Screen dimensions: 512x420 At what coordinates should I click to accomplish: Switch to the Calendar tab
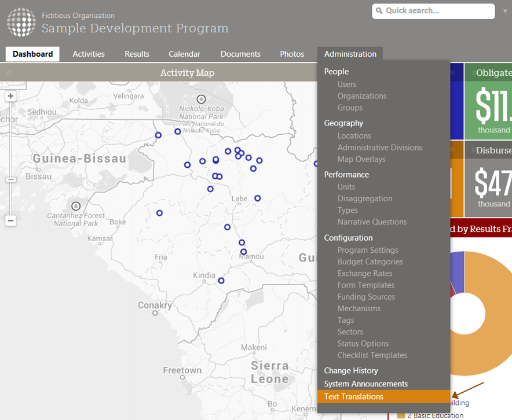tap(184, 54)
